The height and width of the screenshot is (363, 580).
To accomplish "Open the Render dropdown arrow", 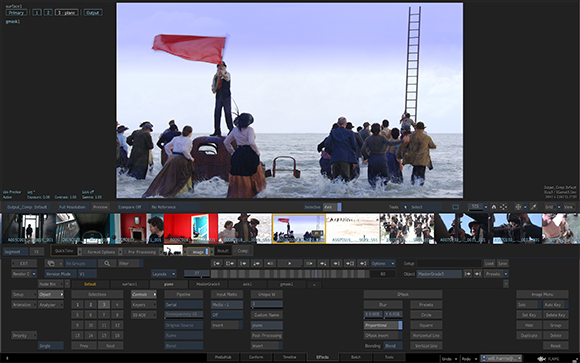I will (x=34, y=274).
